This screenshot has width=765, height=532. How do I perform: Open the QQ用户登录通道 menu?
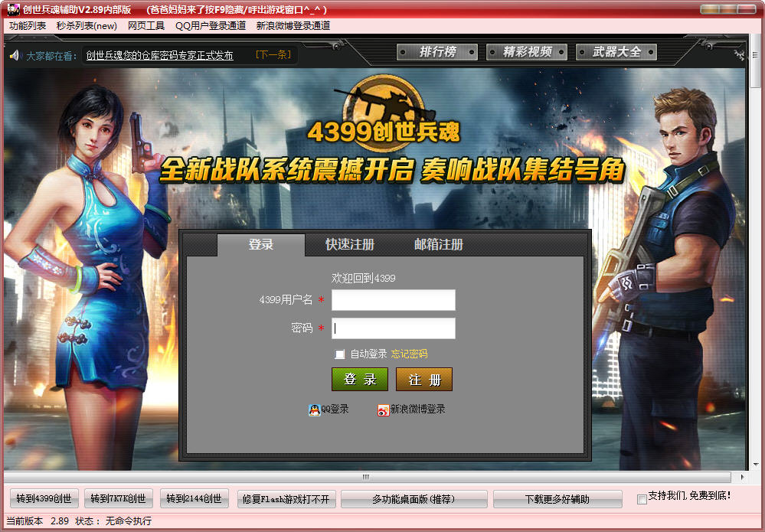[x=211, y=26]
